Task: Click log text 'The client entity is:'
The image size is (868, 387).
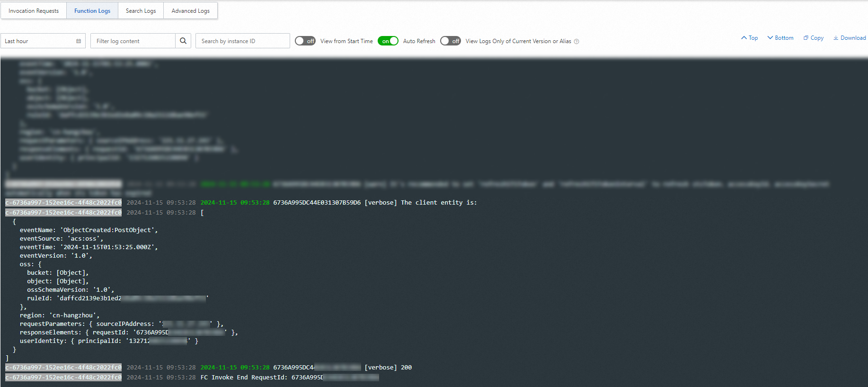Action: 439,203
